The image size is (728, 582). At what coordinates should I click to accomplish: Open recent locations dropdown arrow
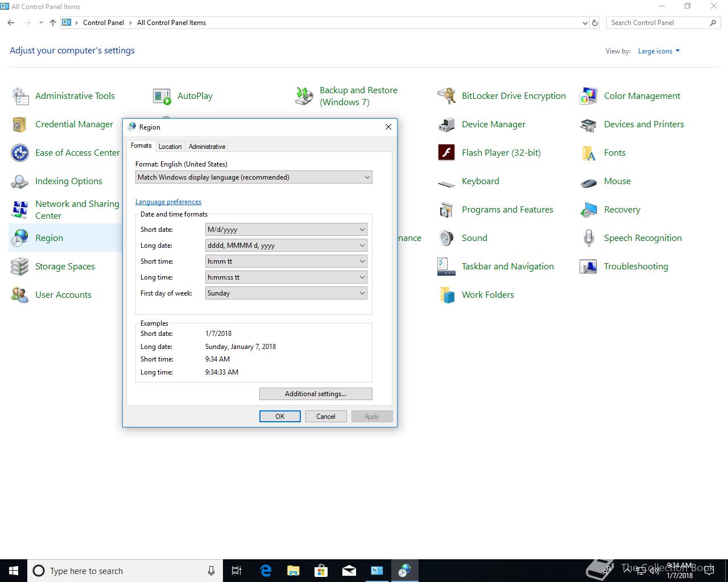[41, 23]
